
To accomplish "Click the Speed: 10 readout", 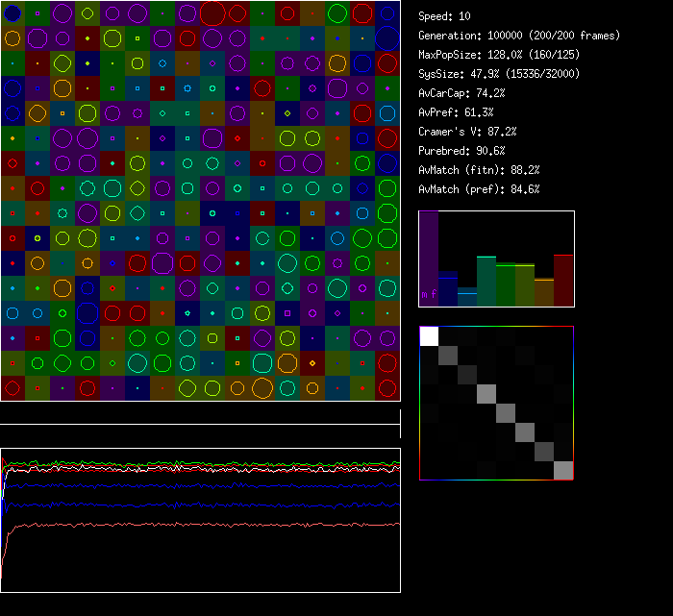I will 444,16.
